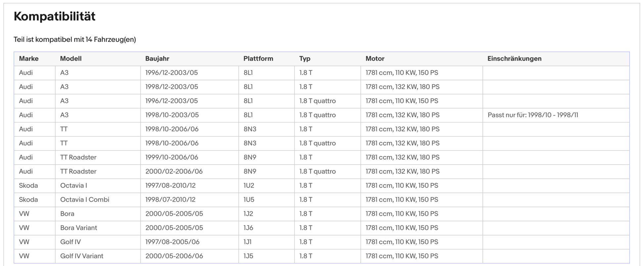Click the Einschränkungen column header

click(x=514, y=58)
